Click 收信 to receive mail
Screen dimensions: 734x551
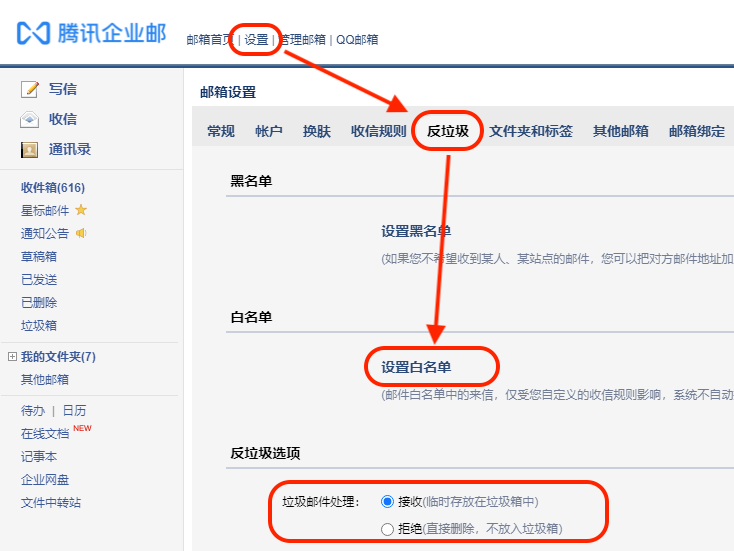coord(63,119)
